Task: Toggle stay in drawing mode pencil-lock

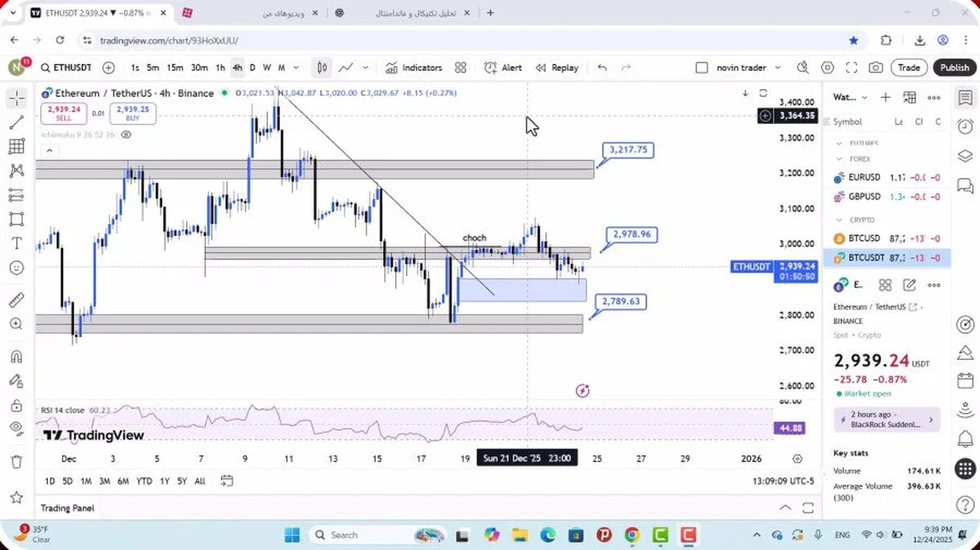Action: click(x=16, y=380)
